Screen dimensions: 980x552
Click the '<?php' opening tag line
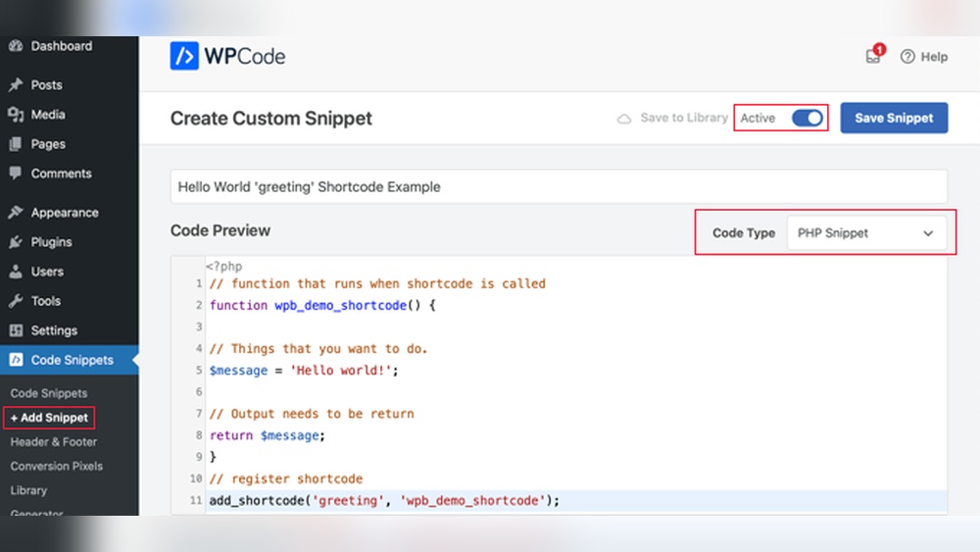tap(224, 267)
